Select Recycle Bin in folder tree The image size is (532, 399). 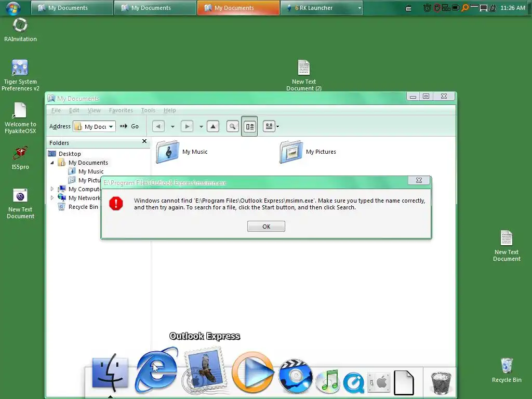point(83,207)
